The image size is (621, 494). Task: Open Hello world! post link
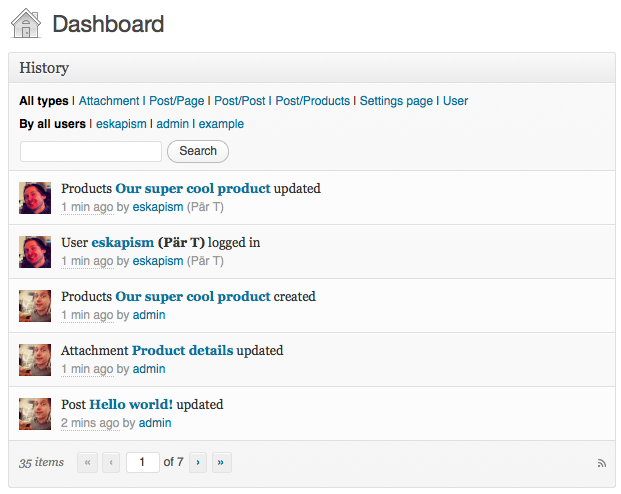[x=131, y=404]
